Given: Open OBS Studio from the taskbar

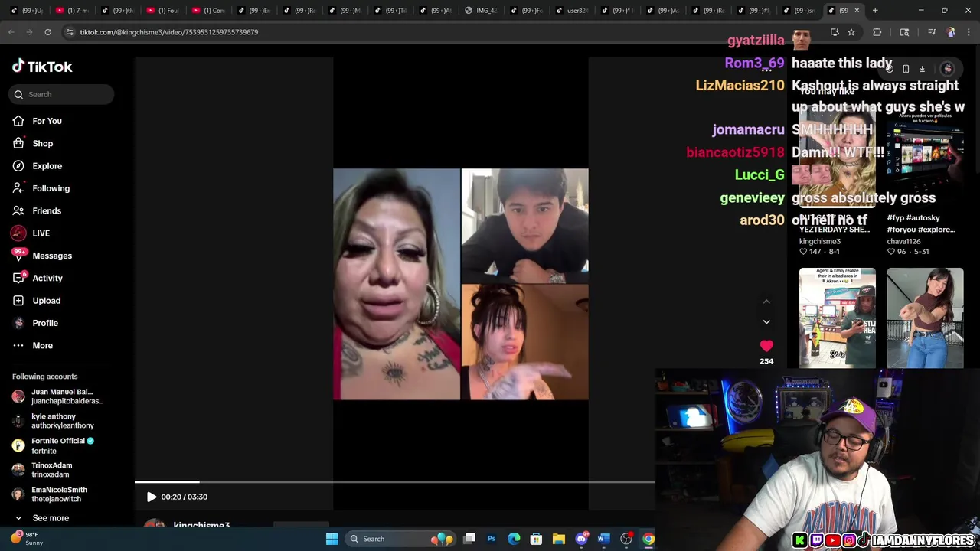Looking at the screenshot, I should point(626,539).
